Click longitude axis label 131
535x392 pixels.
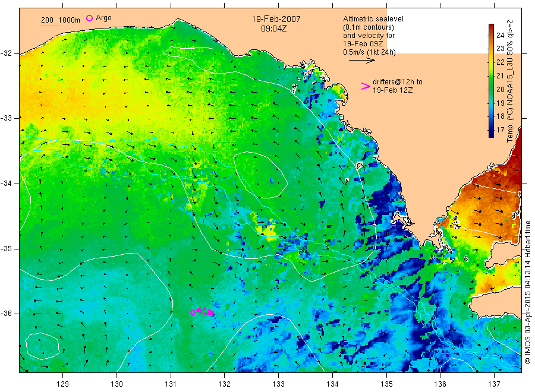pos(171,384)
